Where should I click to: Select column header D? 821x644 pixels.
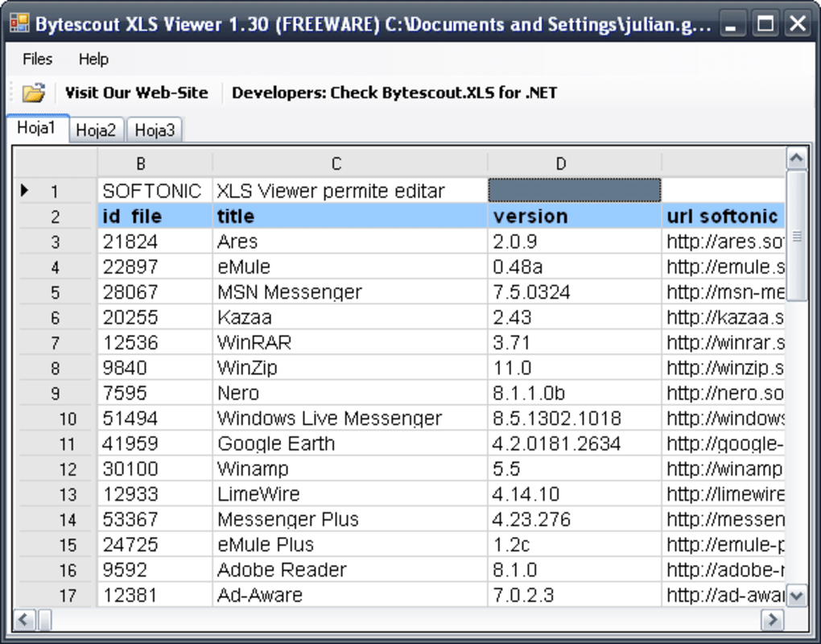click(x=560, y=163)
